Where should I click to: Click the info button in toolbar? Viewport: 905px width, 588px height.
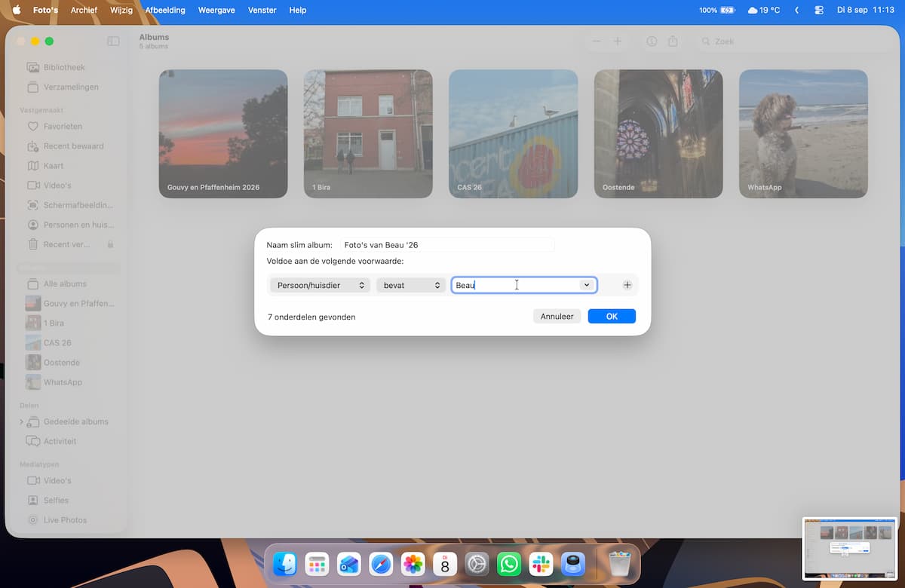(652, 41)
